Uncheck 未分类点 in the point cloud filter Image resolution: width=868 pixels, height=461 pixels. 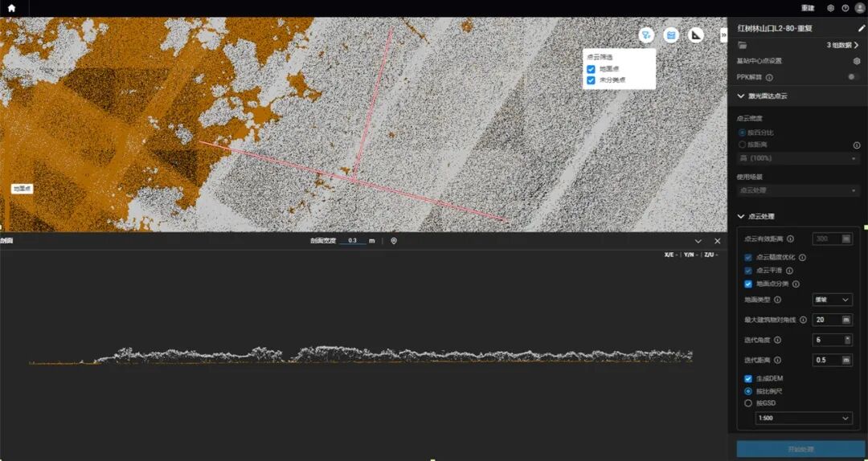[591, 80]
